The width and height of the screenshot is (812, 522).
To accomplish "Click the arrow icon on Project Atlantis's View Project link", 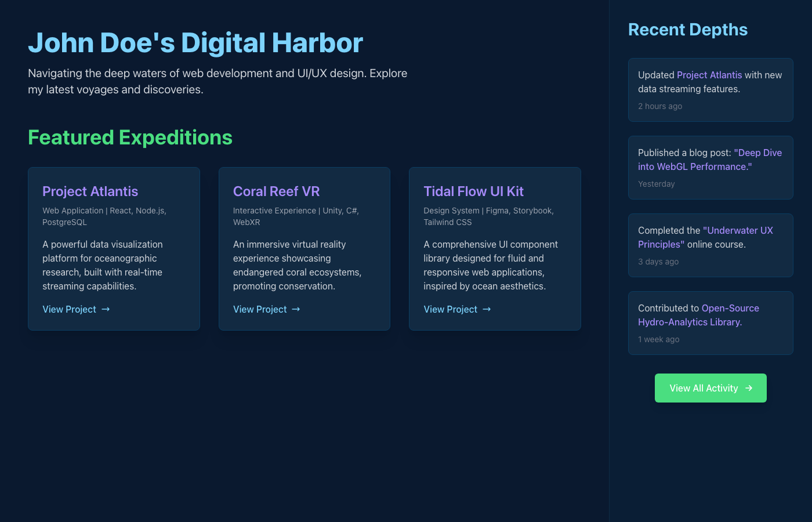I will [x=105, y=309].
